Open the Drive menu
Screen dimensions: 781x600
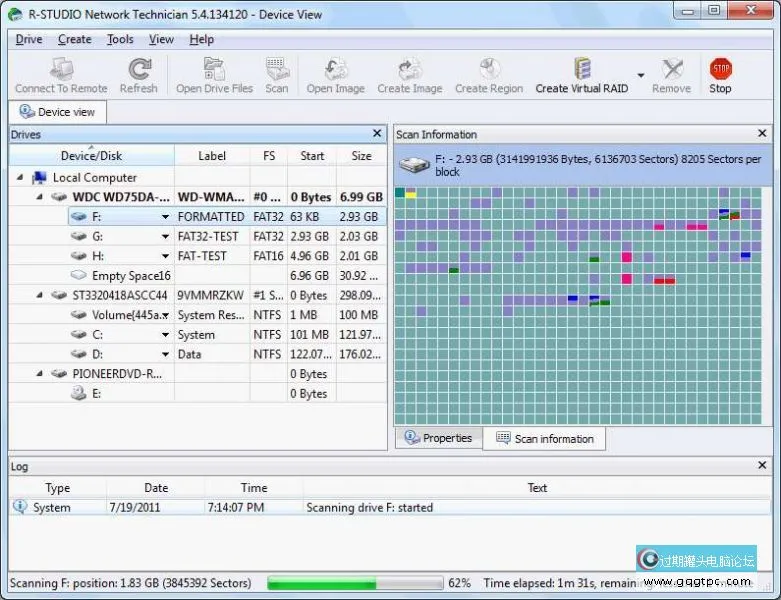tap(29, 39)
